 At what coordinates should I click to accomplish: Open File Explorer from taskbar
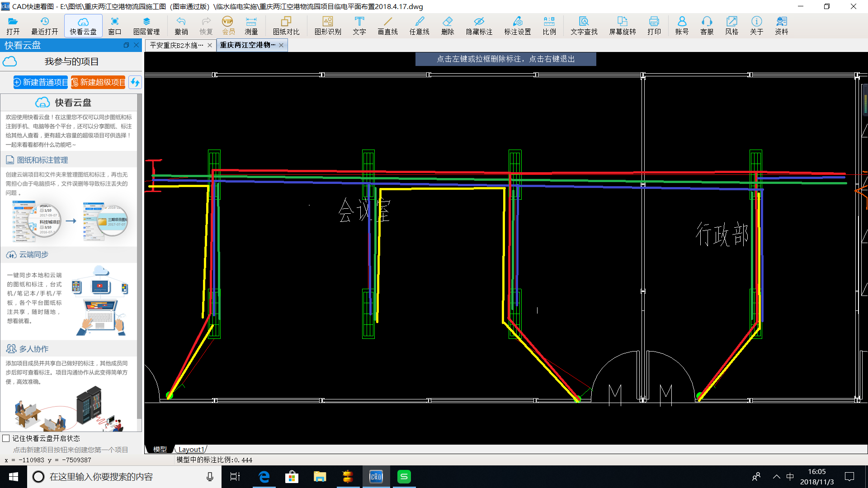[320, 477]
